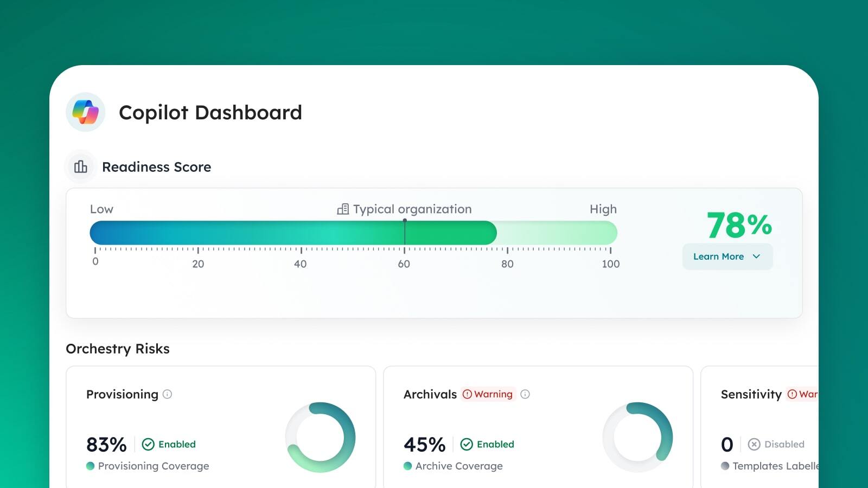Click the Archivals Warning badge

(488, 394)
